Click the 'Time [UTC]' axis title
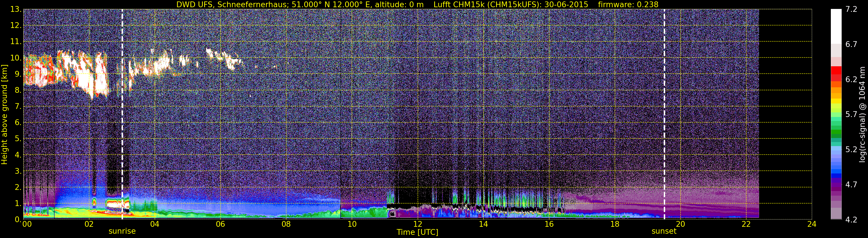This screenshot has width=868, height=238. pos(417,232)
